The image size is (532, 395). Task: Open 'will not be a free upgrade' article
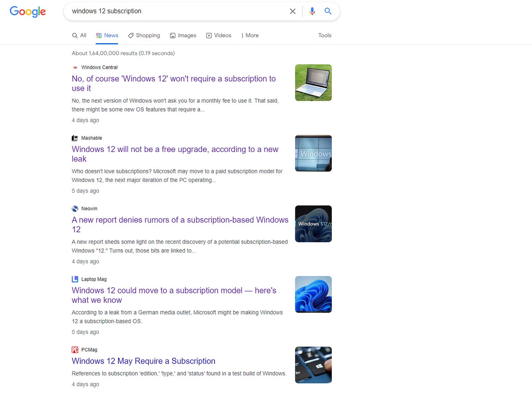(x=175, y=154)
